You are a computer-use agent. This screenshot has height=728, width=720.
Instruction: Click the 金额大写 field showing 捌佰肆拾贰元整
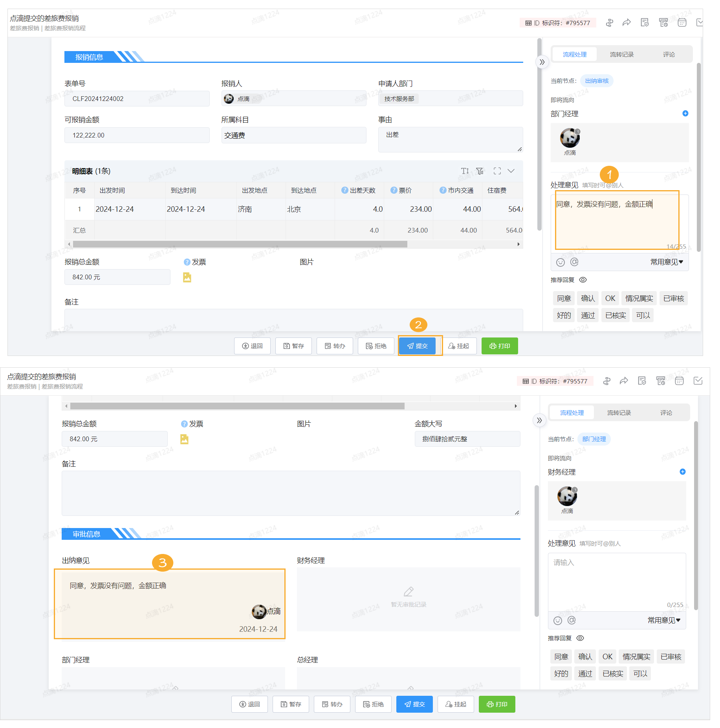click(467, 439)
